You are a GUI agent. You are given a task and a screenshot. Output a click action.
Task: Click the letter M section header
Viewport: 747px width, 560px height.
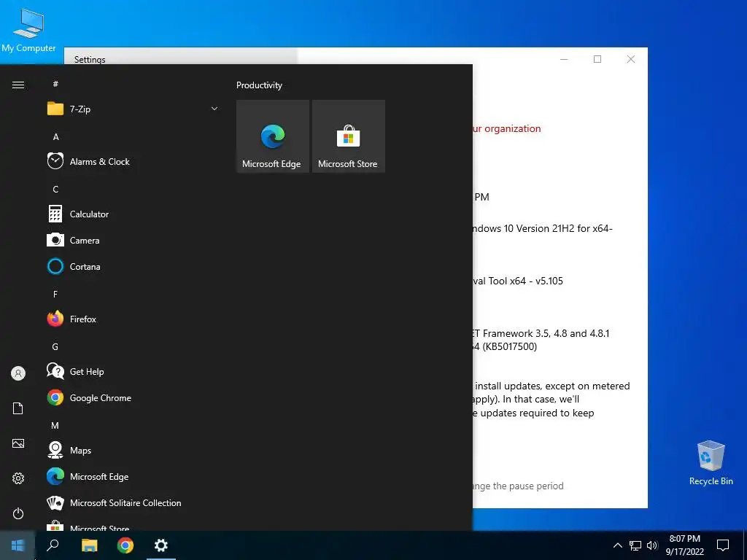click(55, 426)
